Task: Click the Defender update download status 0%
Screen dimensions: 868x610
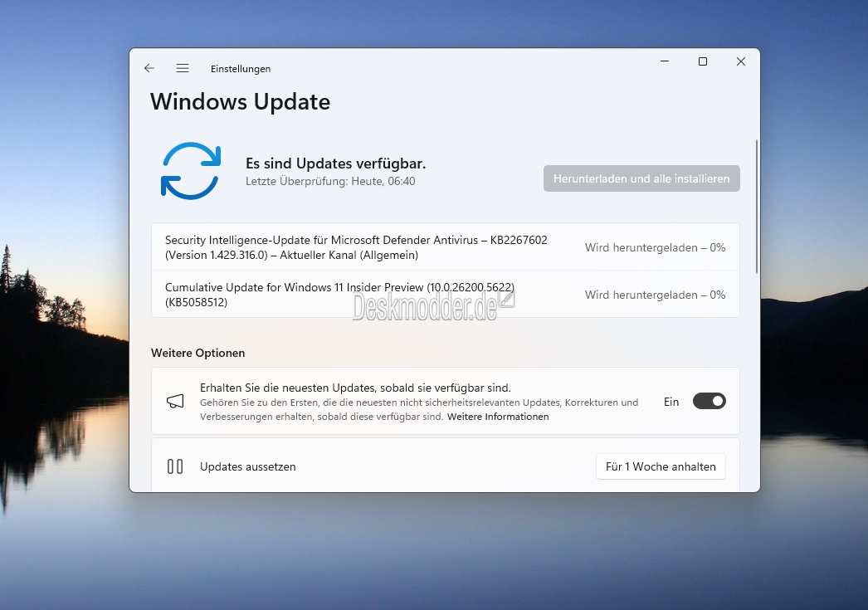Action: click(655, 247)
